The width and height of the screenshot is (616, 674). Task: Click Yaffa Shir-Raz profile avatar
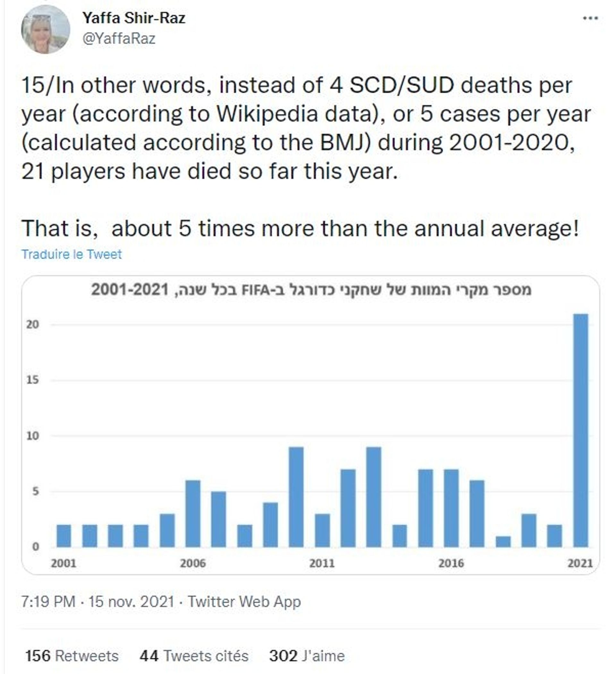46,30
